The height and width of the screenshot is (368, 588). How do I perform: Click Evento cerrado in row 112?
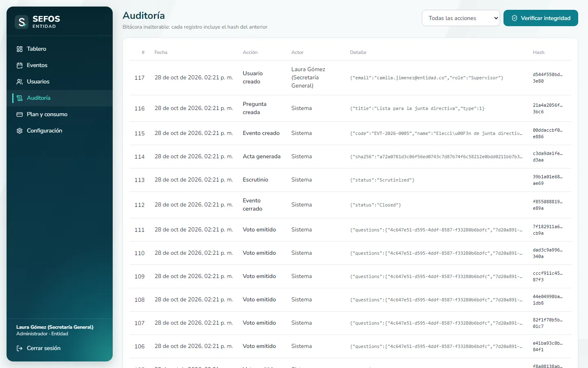(x=252, y=205)
